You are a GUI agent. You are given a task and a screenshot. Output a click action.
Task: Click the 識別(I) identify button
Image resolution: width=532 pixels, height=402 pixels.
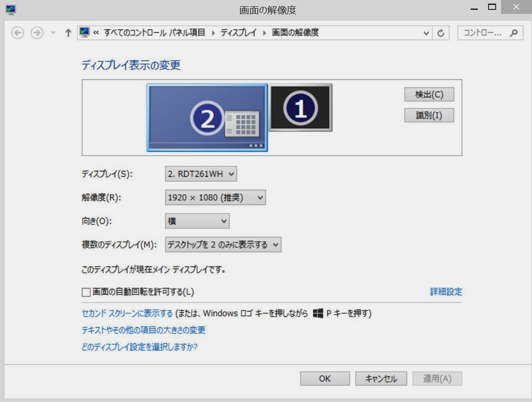(x=429, y=115)
